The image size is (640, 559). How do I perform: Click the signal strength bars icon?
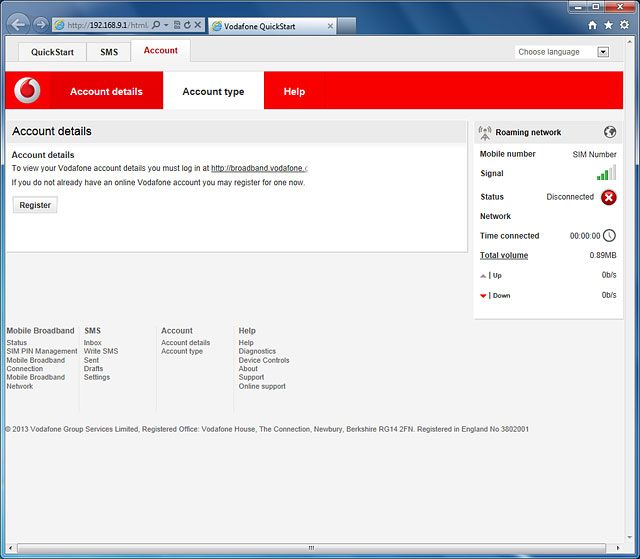point(606,173)
